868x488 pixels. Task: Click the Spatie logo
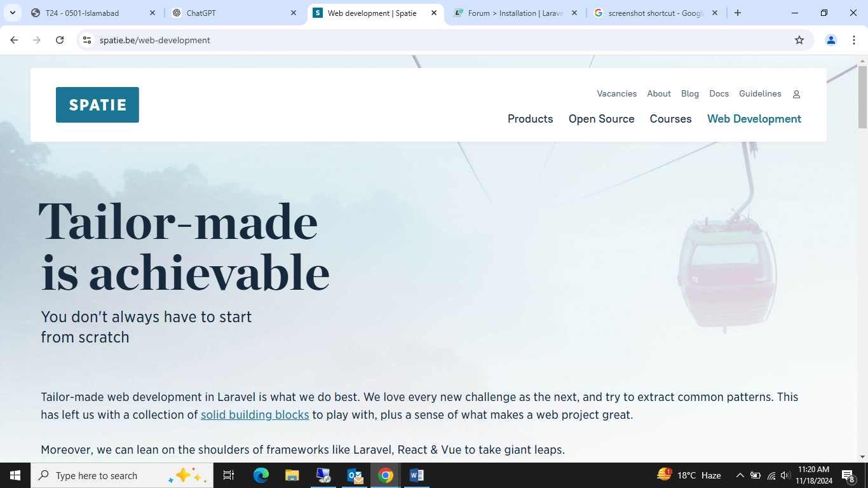[x=97, y=105]
